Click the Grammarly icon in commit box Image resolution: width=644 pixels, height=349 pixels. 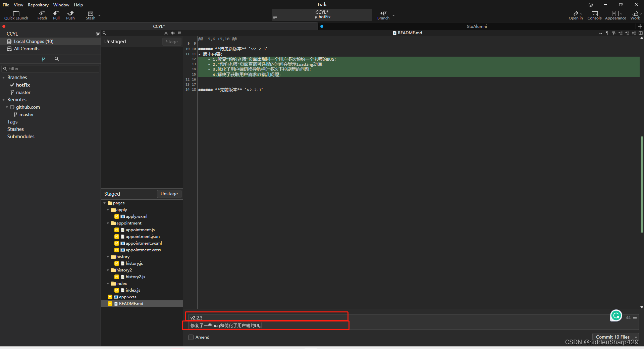pyautogui.click(x=616, y=315)
